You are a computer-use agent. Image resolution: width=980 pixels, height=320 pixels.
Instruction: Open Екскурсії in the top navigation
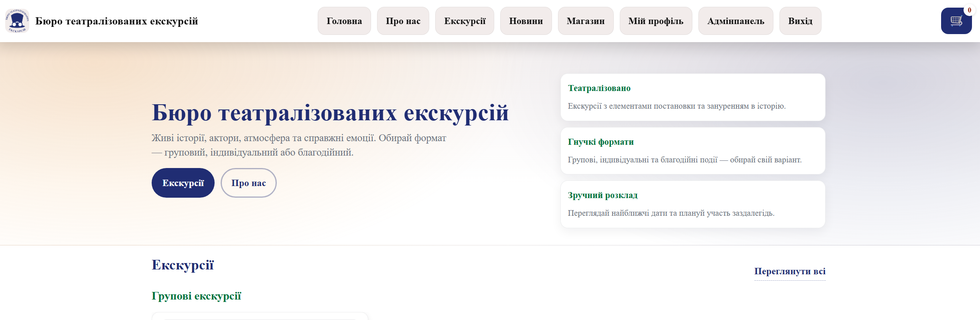point(465,21)
